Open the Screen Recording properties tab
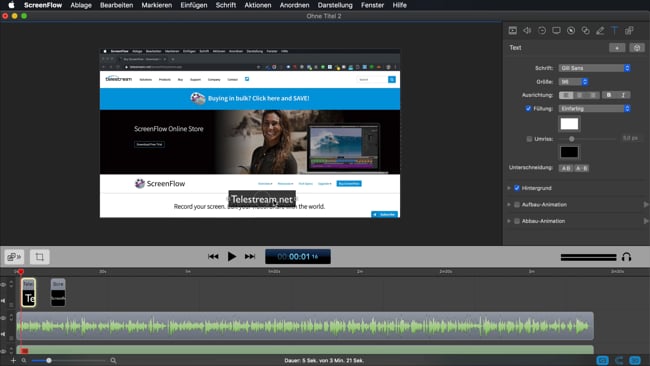 pos(556,30)
